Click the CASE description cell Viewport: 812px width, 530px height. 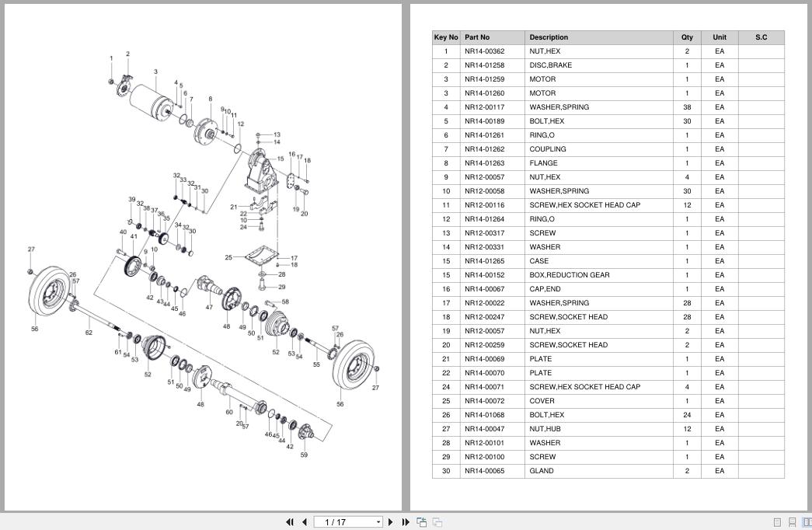point(599,261)
